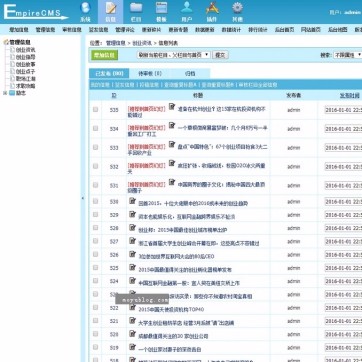Open the 查询重复标题A link

coord(180,85)
